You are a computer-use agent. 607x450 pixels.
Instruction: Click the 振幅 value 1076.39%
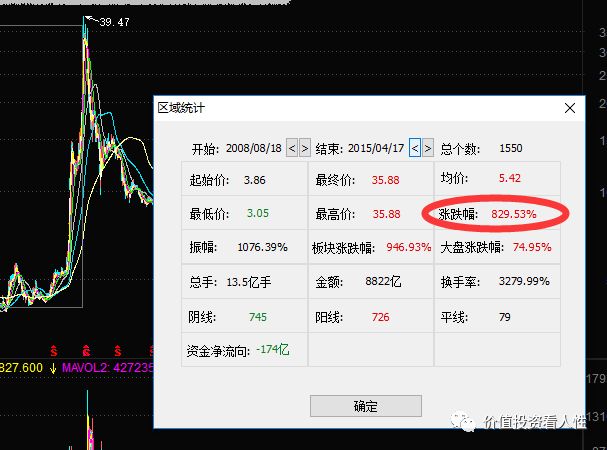262,247
